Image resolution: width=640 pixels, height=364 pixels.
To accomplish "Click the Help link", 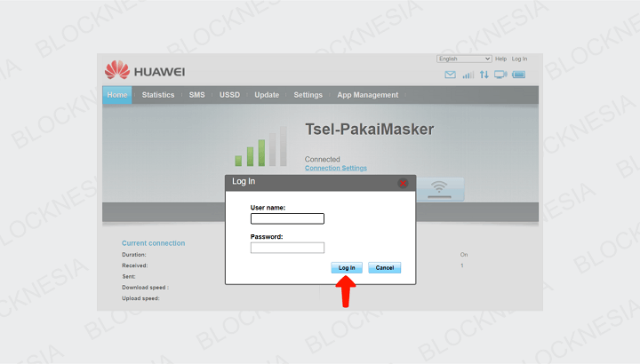I will tap(500, 59).
